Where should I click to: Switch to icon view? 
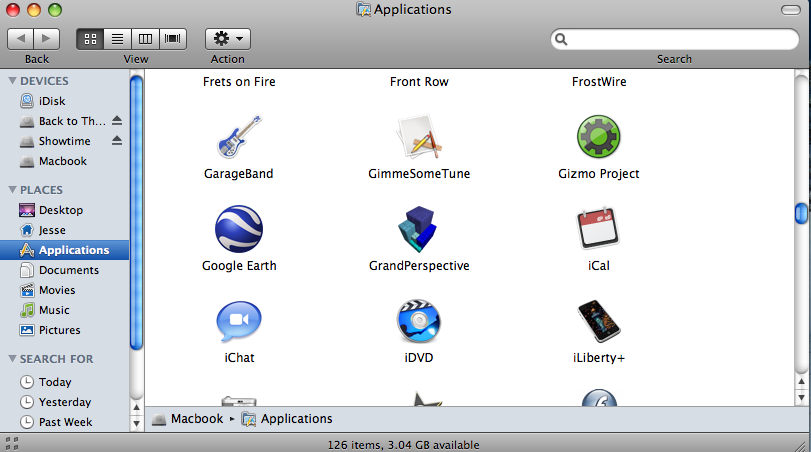[90, 39]
